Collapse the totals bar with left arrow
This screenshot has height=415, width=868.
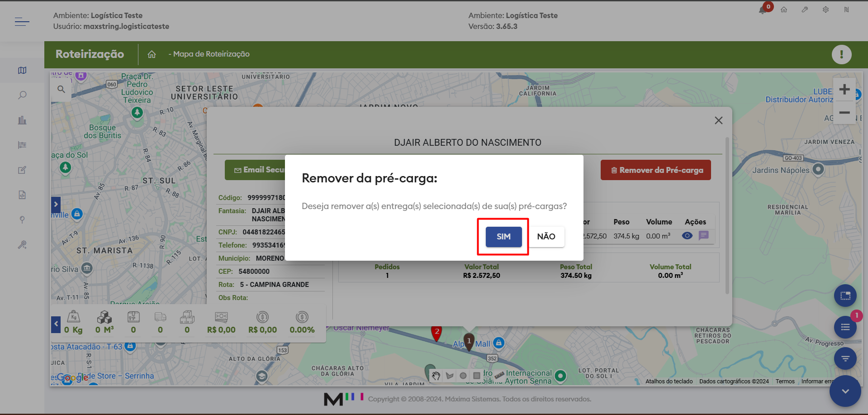pos(56,324)
